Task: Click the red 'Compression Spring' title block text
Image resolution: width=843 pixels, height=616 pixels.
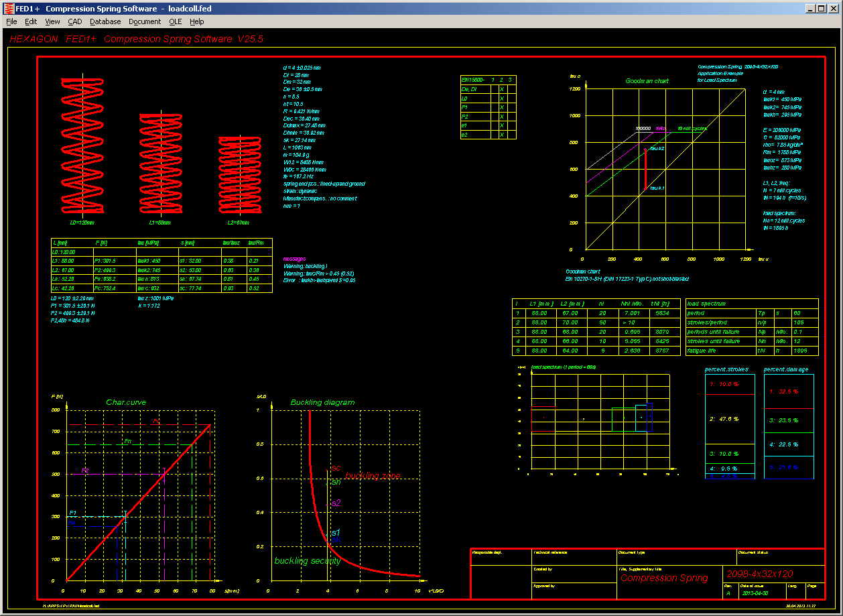Action: click(x=663, y=578)
